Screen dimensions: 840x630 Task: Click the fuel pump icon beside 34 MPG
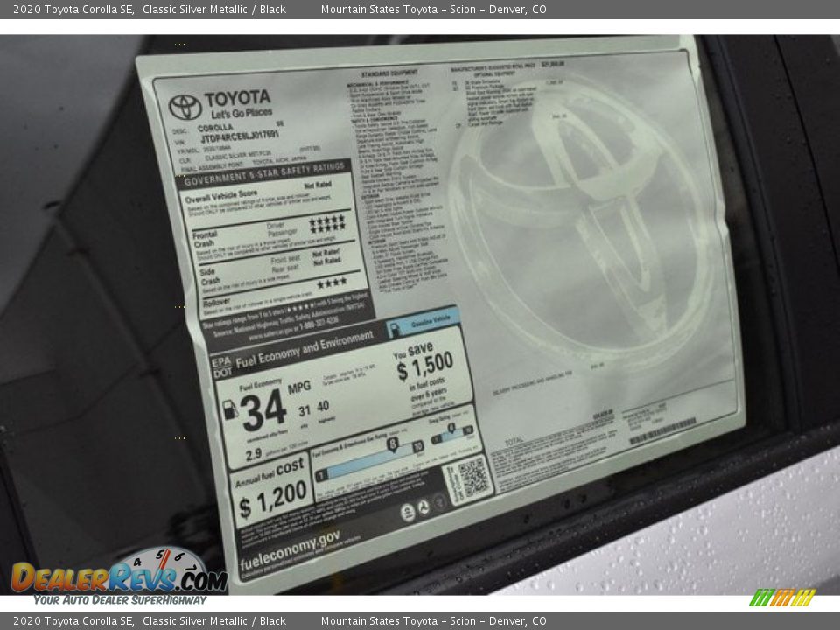pos(230,409)
